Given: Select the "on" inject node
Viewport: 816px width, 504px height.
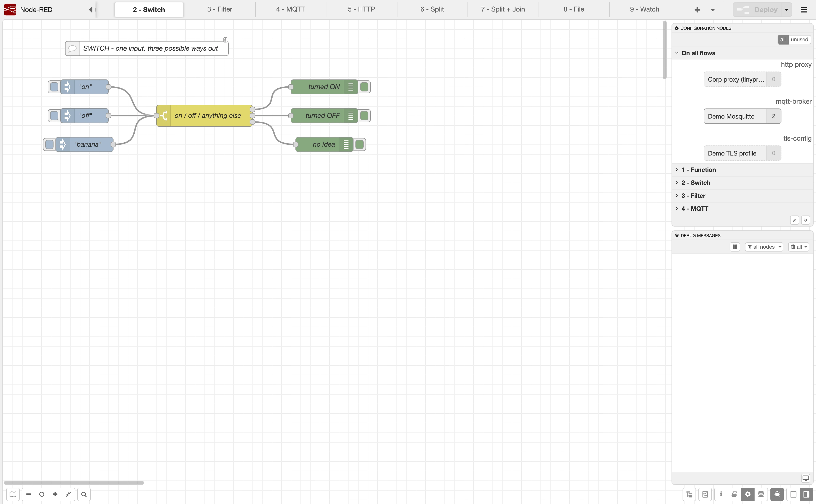Looking at the screenshot, I should (85, 87).
